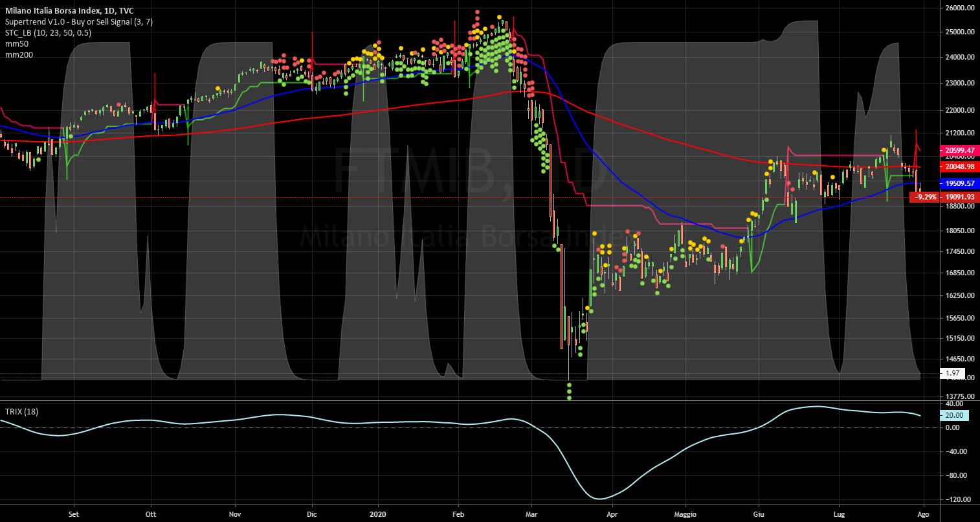This screenshot has height=522, width=980.
Task: Click the 15650.00 price axis label
Action: 959,318
